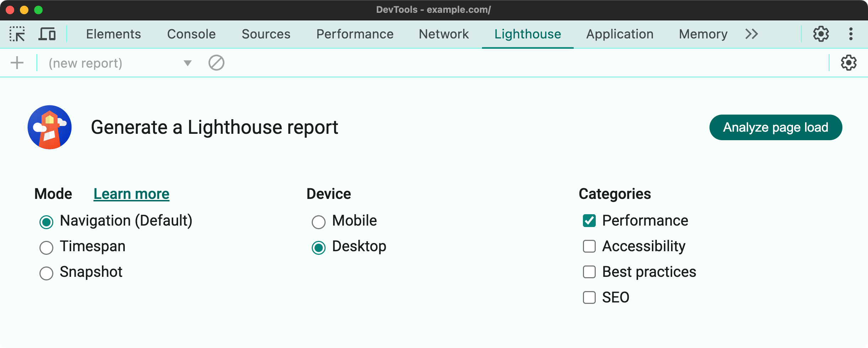Image resolution: width=868 pixels, height=348 pixels.
Task: Open Lighthouse settings gear in toolbar
Action: point(848,63)
